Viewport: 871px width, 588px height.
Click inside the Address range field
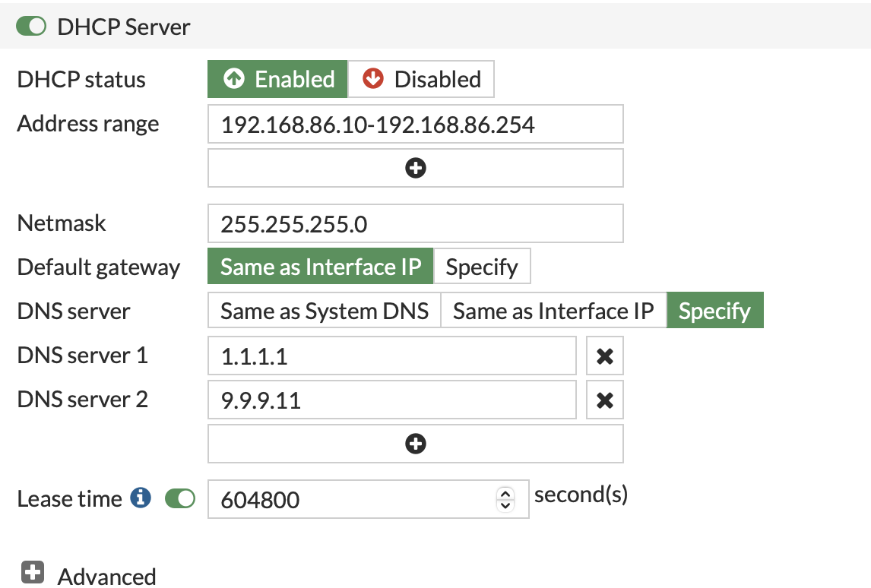[x=415, y=124]
